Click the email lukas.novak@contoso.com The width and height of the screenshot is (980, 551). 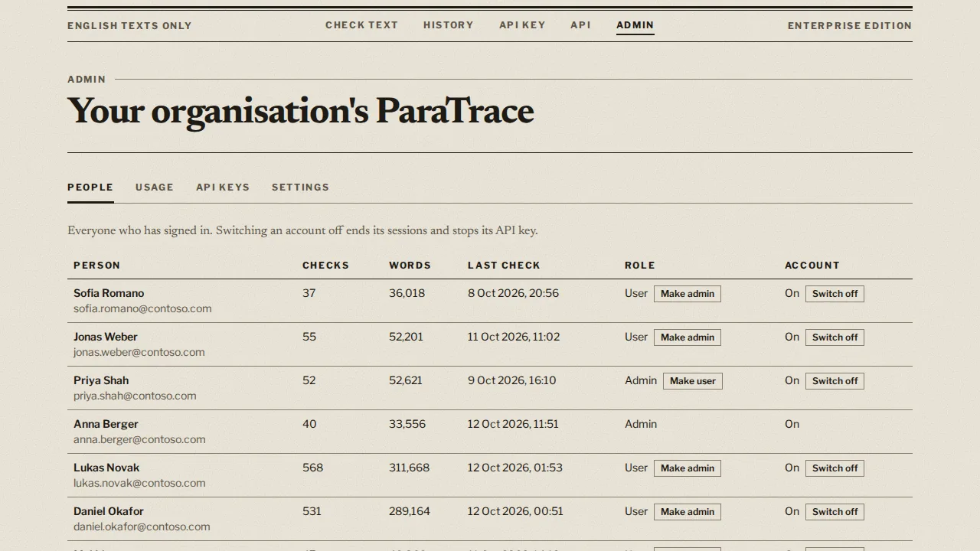(x=139, y=484)
